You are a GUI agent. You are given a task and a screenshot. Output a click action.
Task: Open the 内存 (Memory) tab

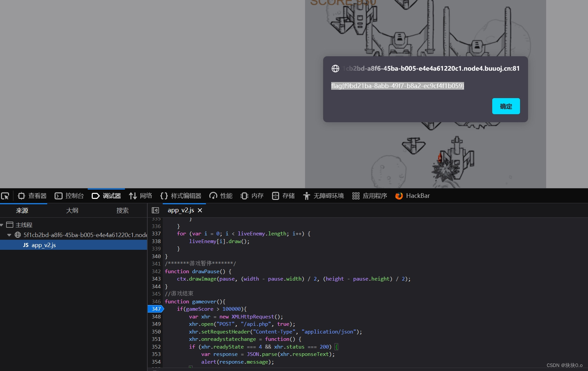point(252,196)
